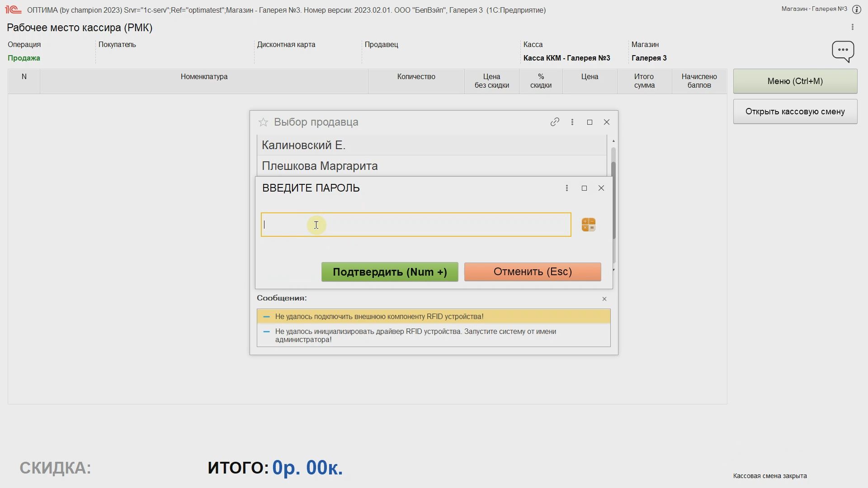Select seller Калиновский Е. from the list
Viewport: 868px width, 488px height.
pyautogui.click(x=304, y=145)
